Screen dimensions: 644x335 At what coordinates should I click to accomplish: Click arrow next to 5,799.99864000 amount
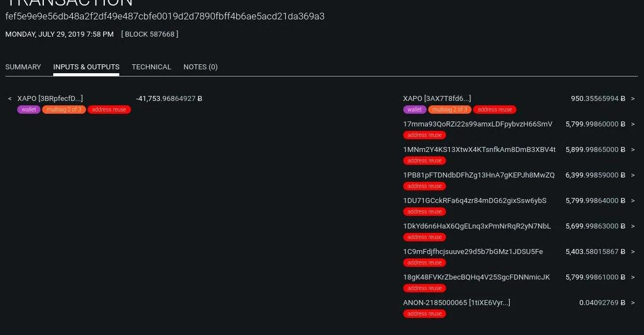pos(633,201)
